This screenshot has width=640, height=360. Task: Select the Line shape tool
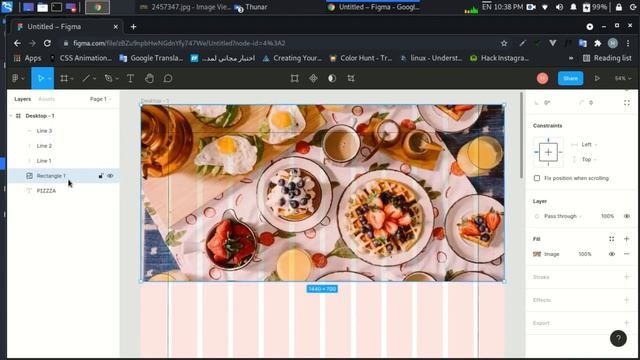86,78
